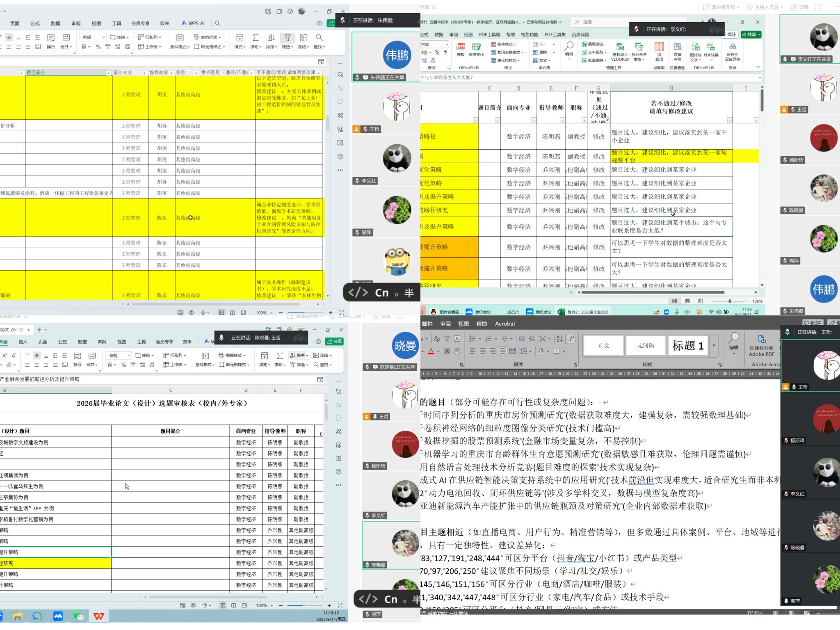Open the 百度网盘 ribbon tab

coord(580,34)
